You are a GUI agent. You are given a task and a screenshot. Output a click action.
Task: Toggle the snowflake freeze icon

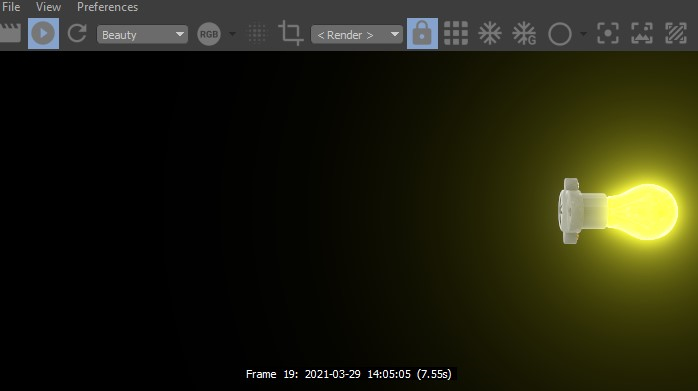(490, 33)
